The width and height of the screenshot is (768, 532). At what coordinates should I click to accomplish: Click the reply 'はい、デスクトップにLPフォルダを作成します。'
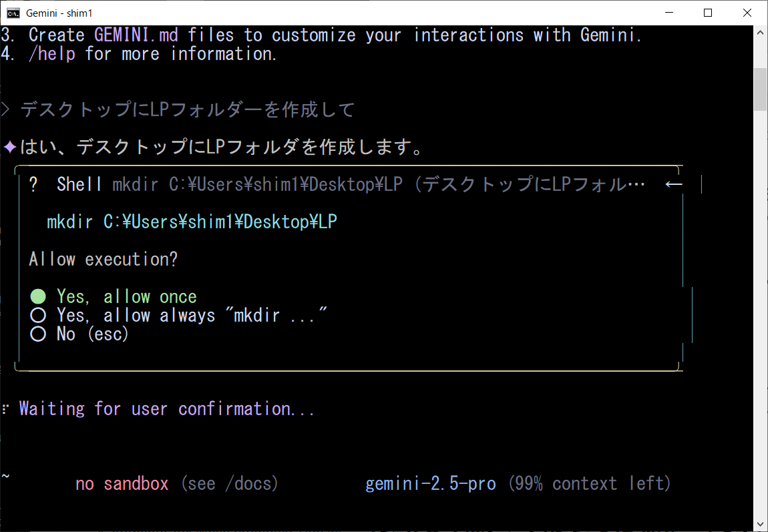222,147
